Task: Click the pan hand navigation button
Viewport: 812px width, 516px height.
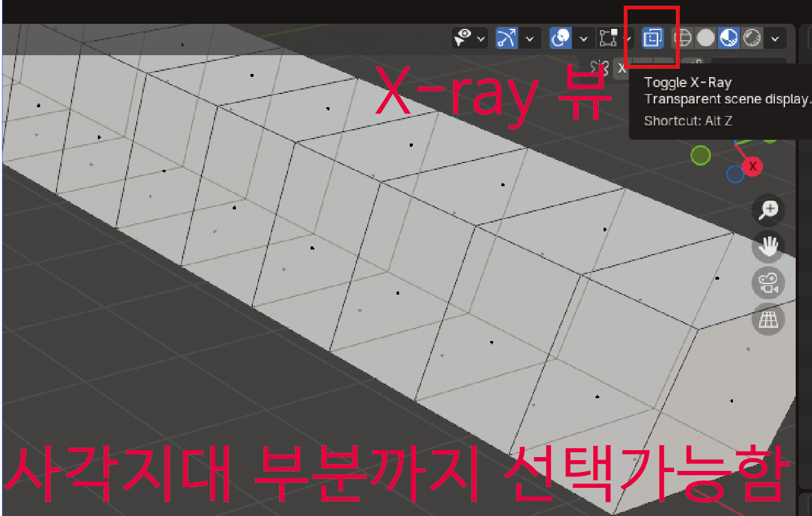Action: click(768, 246)
